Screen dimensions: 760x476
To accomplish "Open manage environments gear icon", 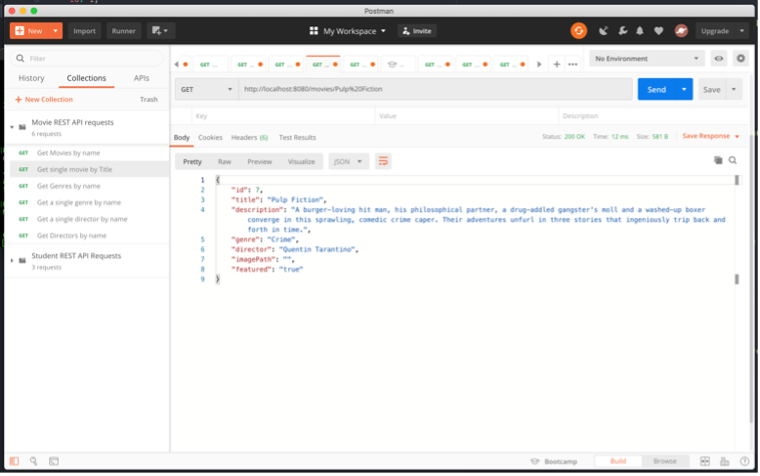I will [x=741, y=59].
